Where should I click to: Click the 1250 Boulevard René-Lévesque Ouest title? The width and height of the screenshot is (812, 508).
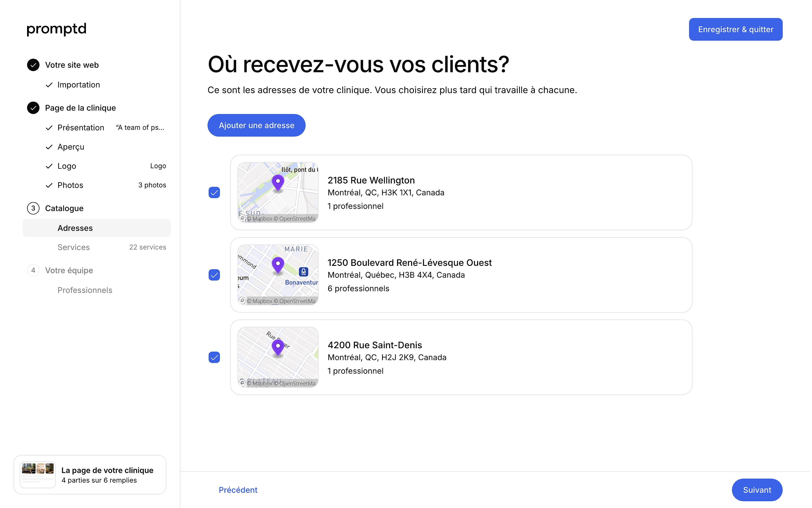pyautogui.click(x=409, y=263)
